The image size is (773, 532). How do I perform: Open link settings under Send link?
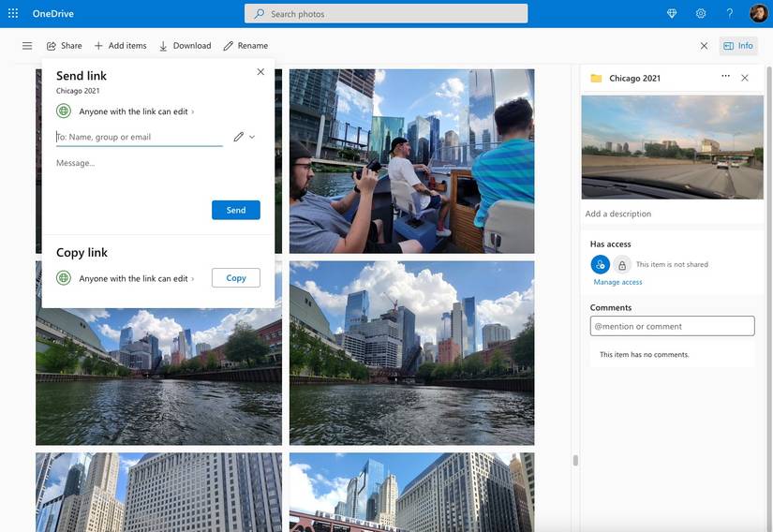click(137, 111)
